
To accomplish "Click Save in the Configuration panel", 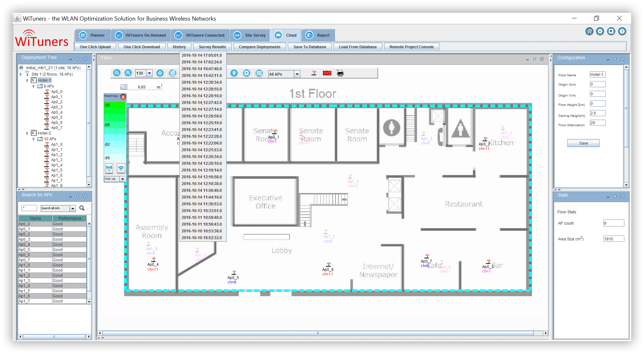I will [x=583, y=143].
